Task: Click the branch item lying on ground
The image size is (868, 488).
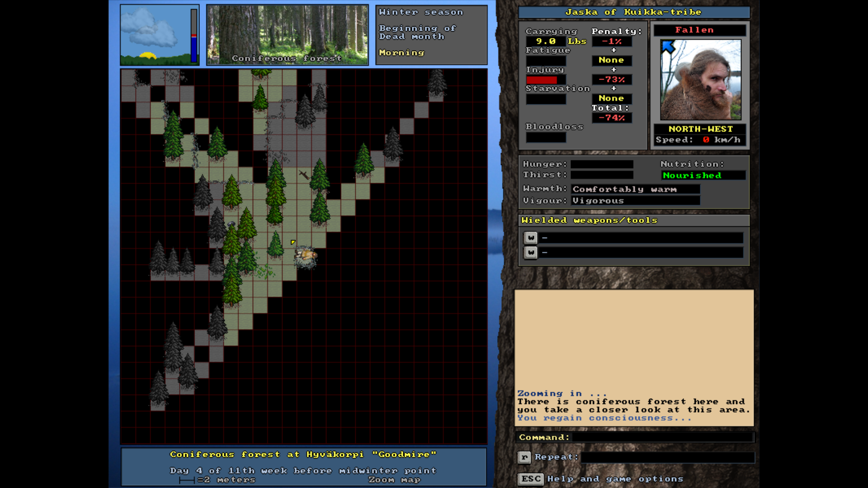Action: 304,174
